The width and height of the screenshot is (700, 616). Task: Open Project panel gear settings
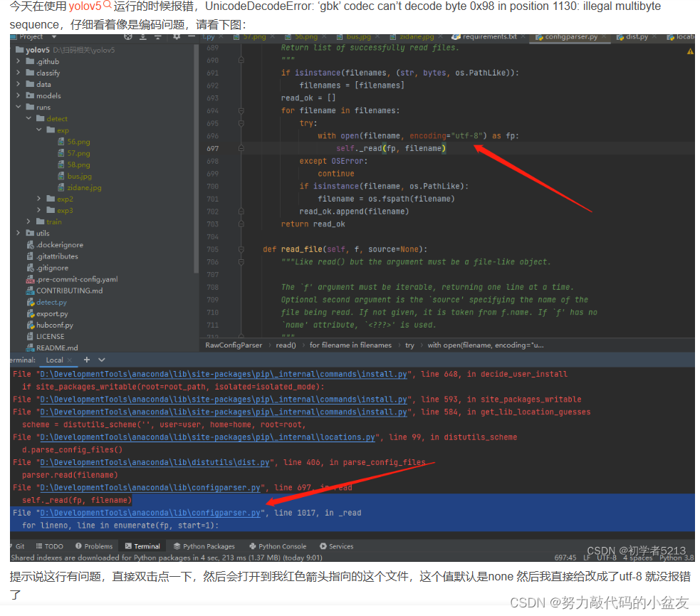tap(177, 36)
